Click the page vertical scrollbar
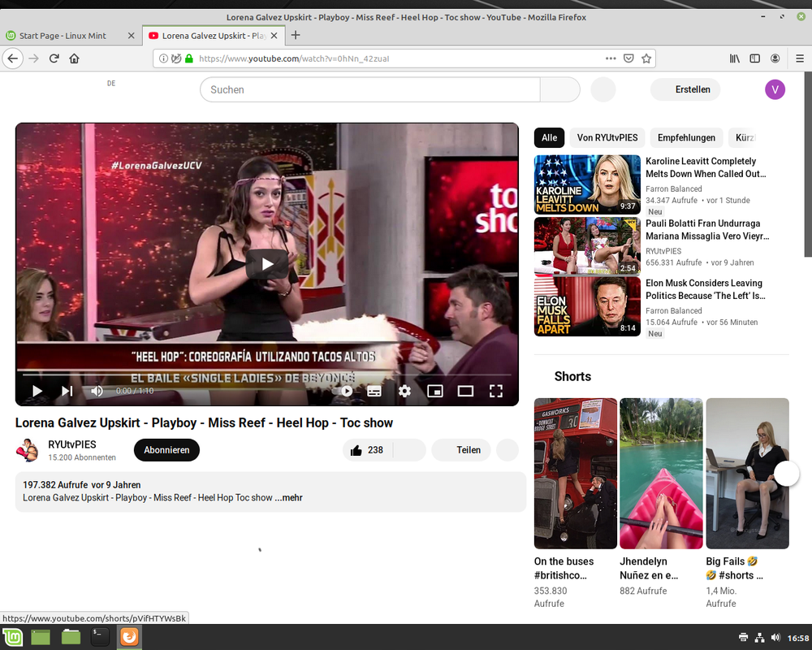This screenshot has height=650, width=812. coord(808,164)
